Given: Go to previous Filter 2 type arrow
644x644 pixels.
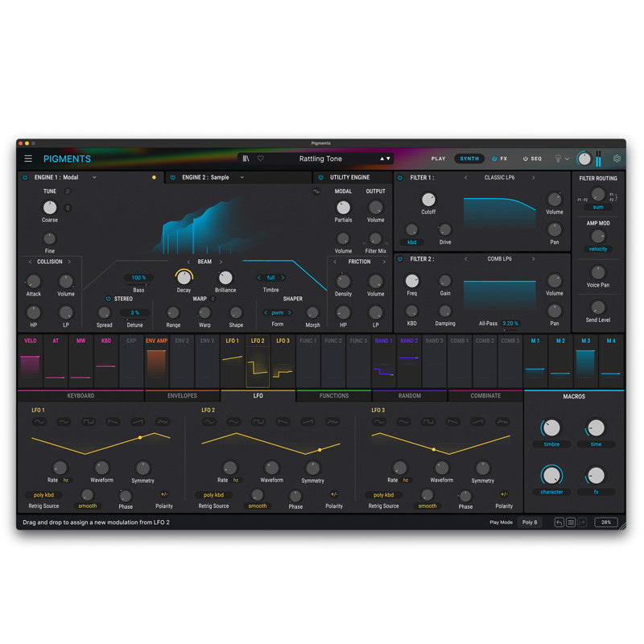Looking at the screenshot, I should coord(466,258).
